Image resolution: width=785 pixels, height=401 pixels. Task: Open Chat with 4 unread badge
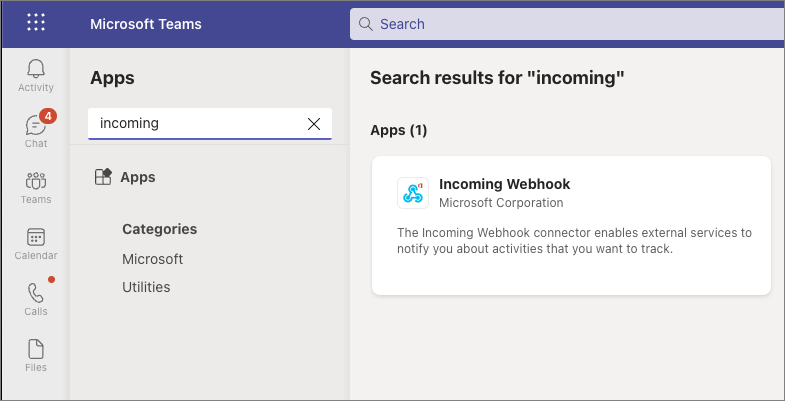[36, 131]
